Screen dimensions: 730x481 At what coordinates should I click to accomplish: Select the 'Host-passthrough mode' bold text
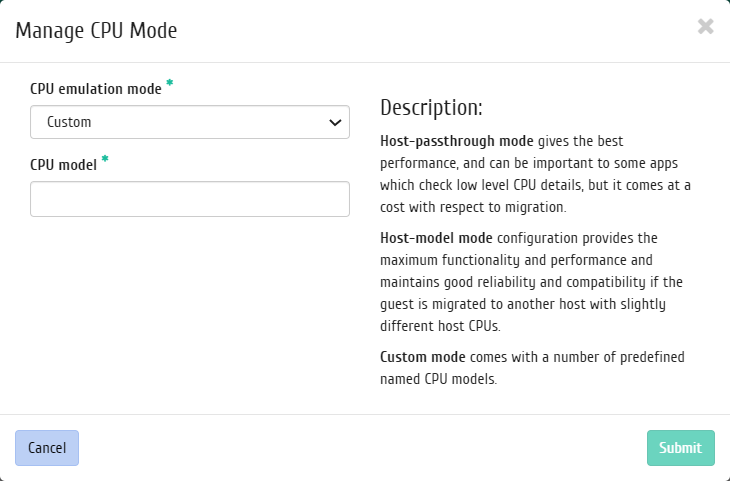pos(457,141)
